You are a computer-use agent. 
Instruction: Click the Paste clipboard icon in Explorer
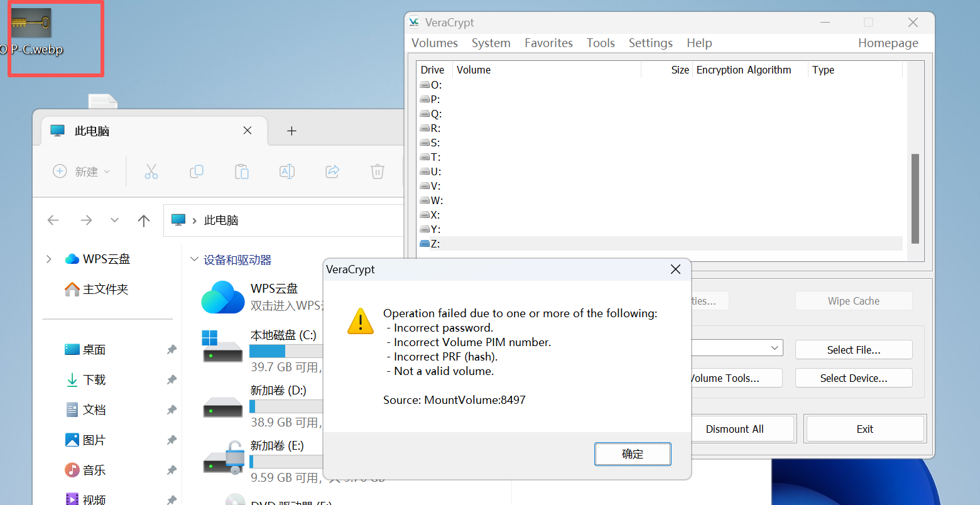(x=242, y=171)
